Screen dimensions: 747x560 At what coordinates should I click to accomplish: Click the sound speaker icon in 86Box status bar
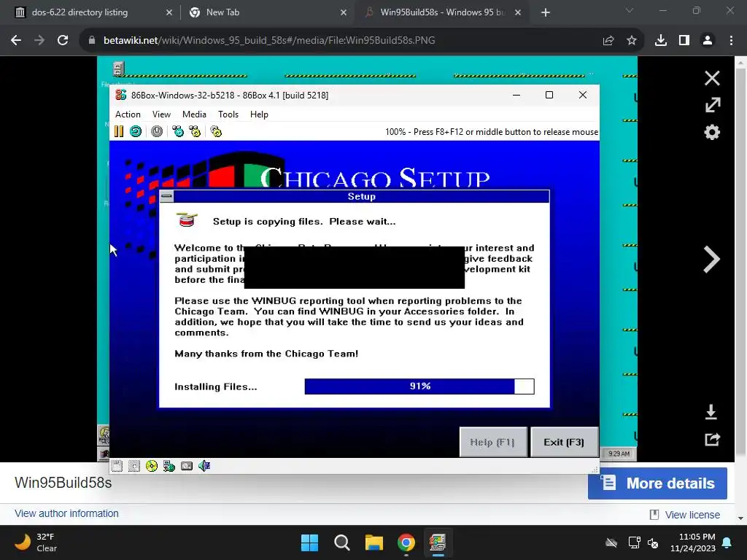[x=204, y=466]
